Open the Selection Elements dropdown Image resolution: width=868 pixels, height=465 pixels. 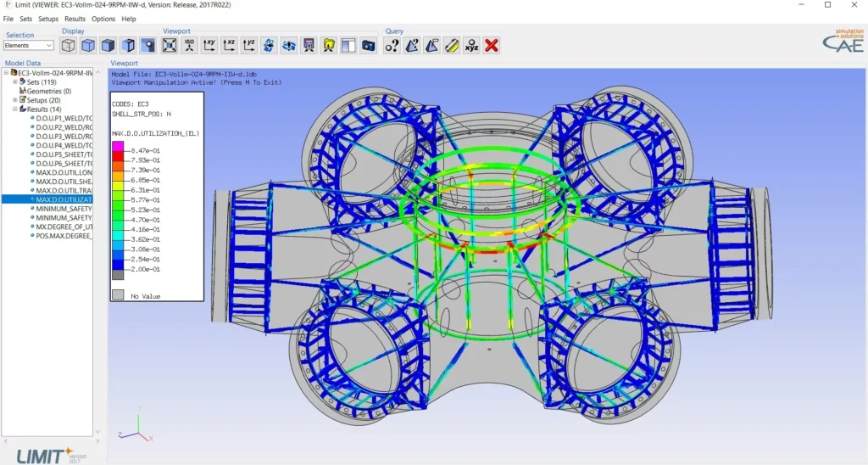click(x=29, y=46)
